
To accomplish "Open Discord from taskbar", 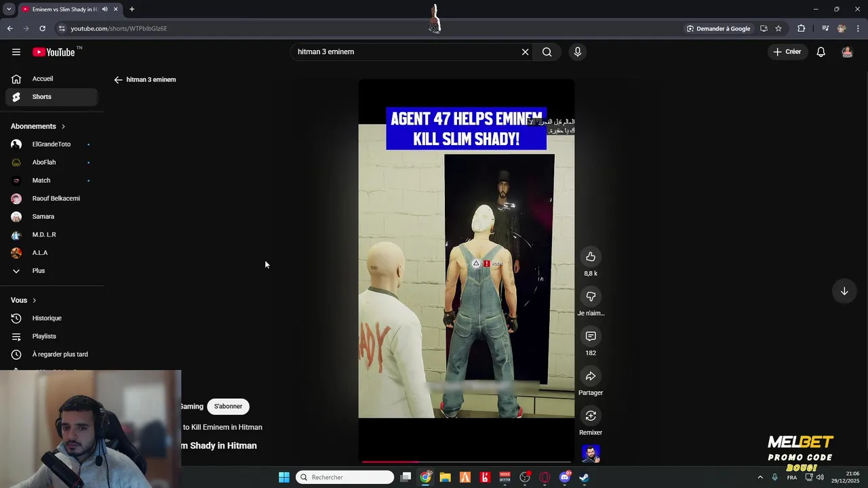I will pos(564,477).
